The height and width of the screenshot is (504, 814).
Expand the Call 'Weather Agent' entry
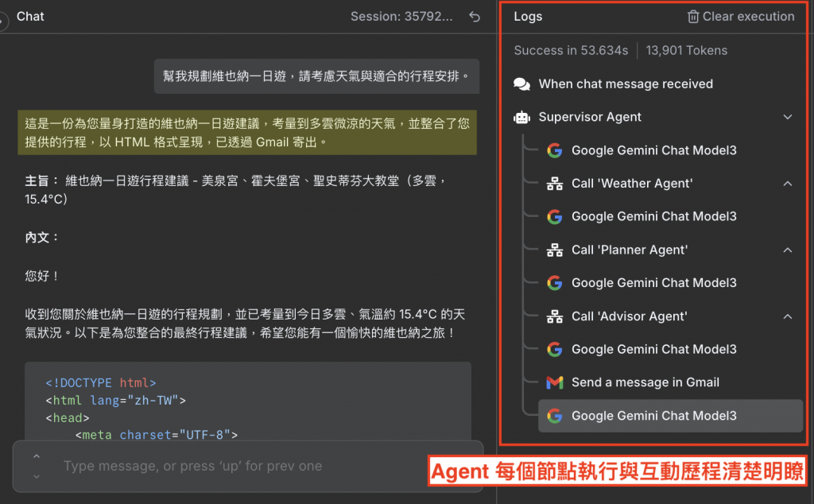788,184
